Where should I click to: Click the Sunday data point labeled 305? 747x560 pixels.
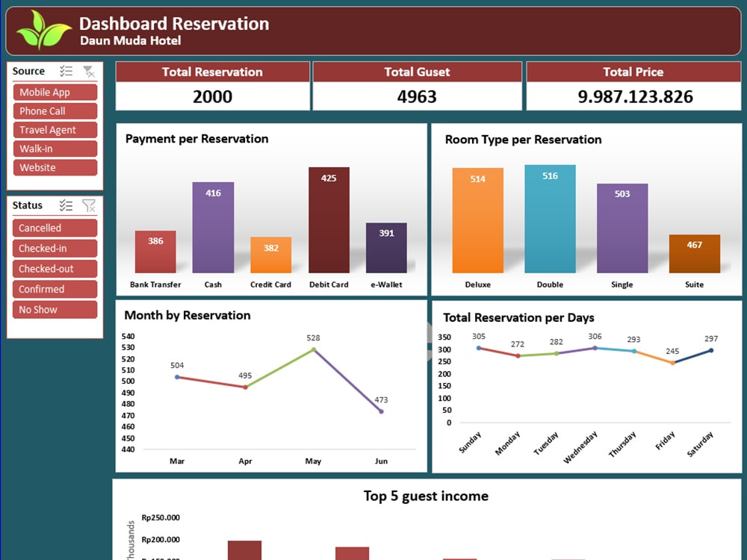pos(479,348)
